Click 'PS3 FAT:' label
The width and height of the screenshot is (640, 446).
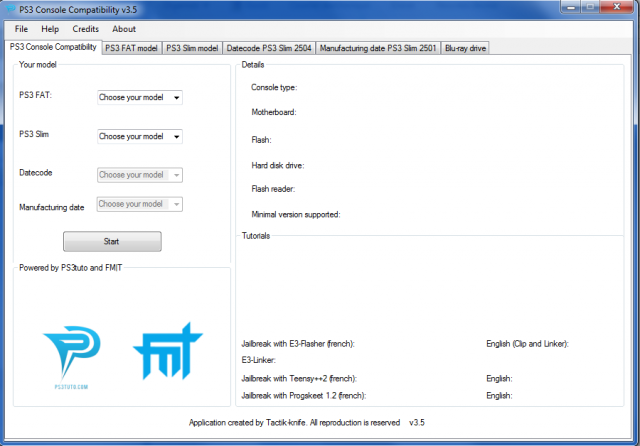coord(36,95)
